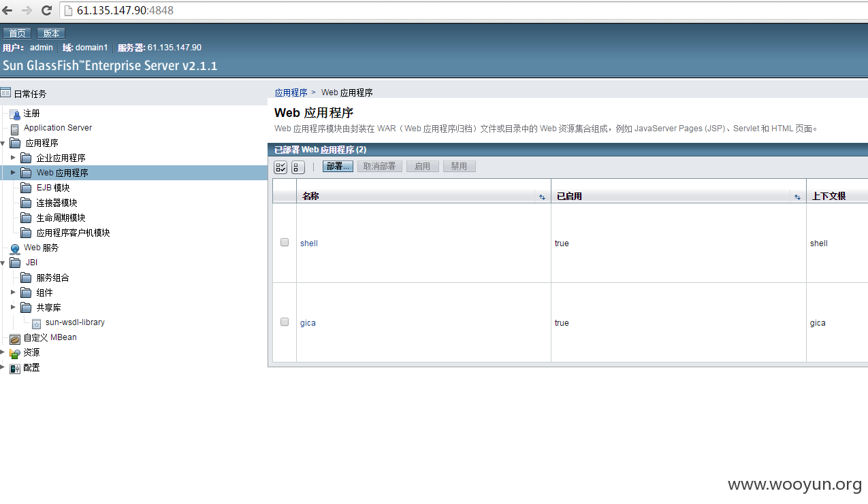Reload the page with refresh icon

pos(46,10)
